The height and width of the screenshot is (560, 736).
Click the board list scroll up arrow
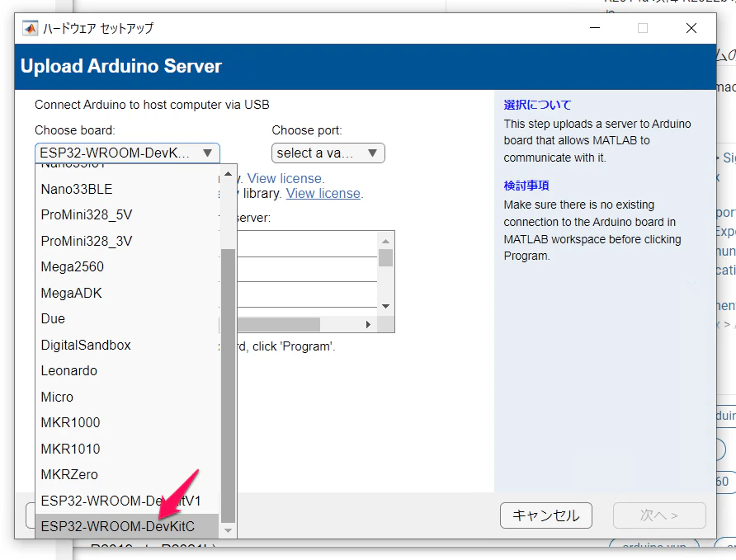(x=228, y=174)
